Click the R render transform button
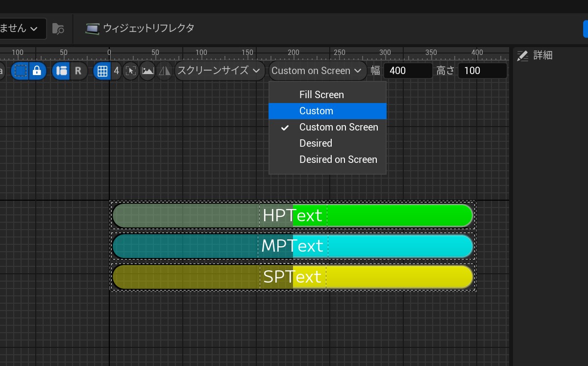This screenshot has width=588, height=366. 78,71
